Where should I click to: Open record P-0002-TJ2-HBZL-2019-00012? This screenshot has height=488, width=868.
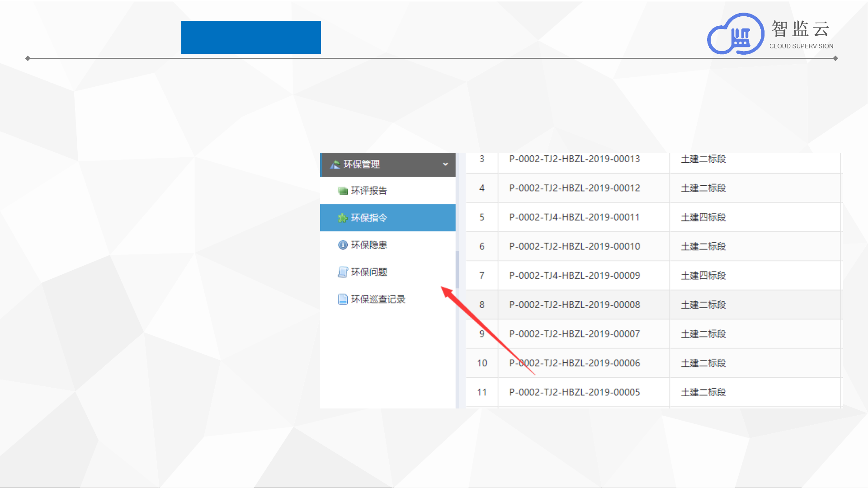tap(574, 188)
